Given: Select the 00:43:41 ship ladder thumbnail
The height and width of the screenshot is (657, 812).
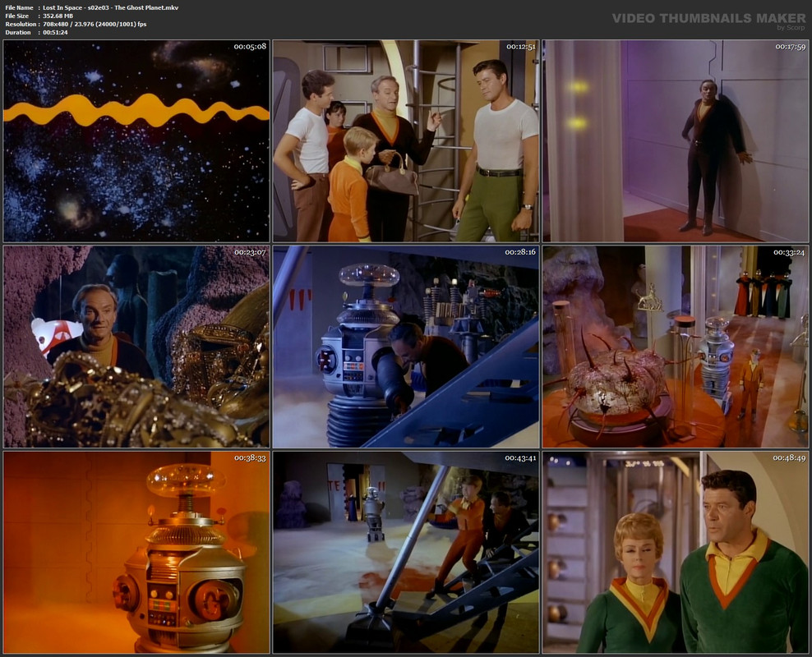Looking at the screenshot, I should 406,552.
